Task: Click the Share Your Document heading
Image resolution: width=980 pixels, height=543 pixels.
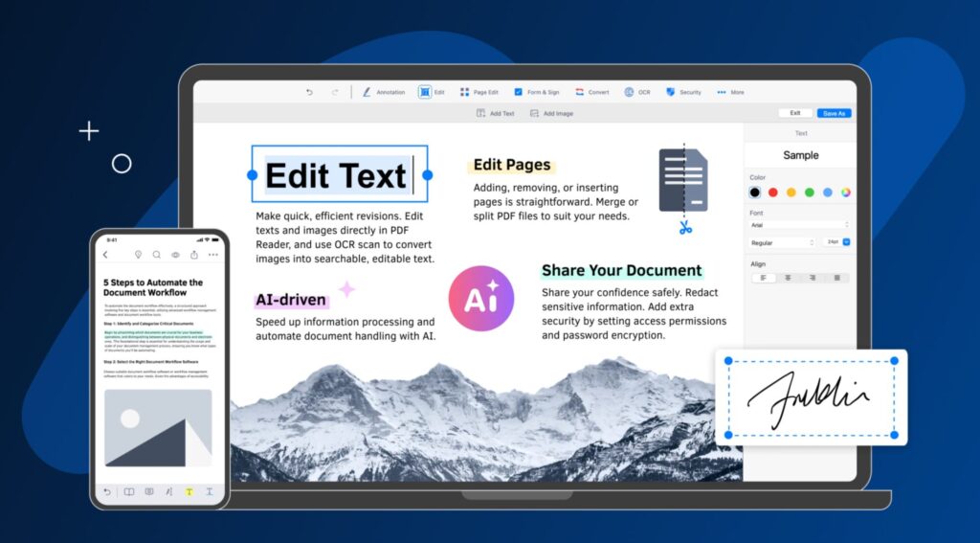Action: (622, 270)
